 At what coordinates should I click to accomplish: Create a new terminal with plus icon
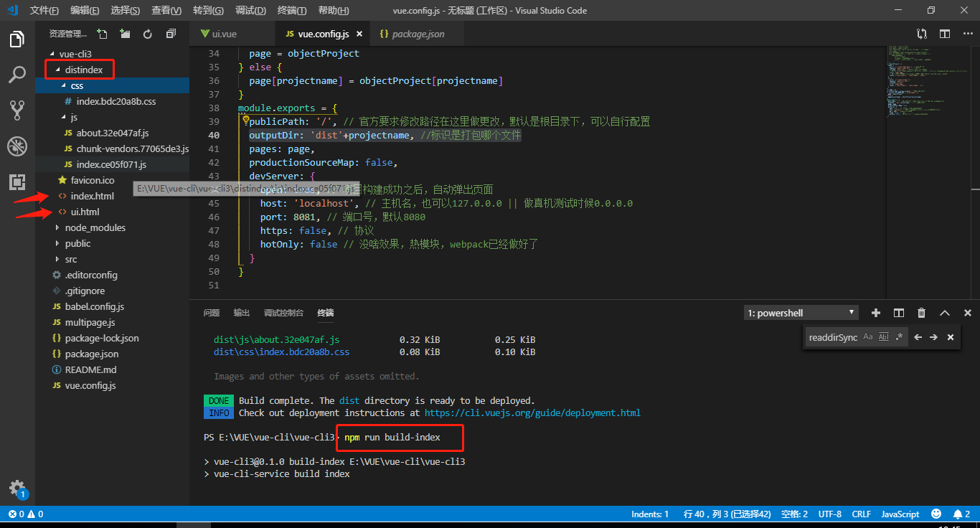pos(875,313)
